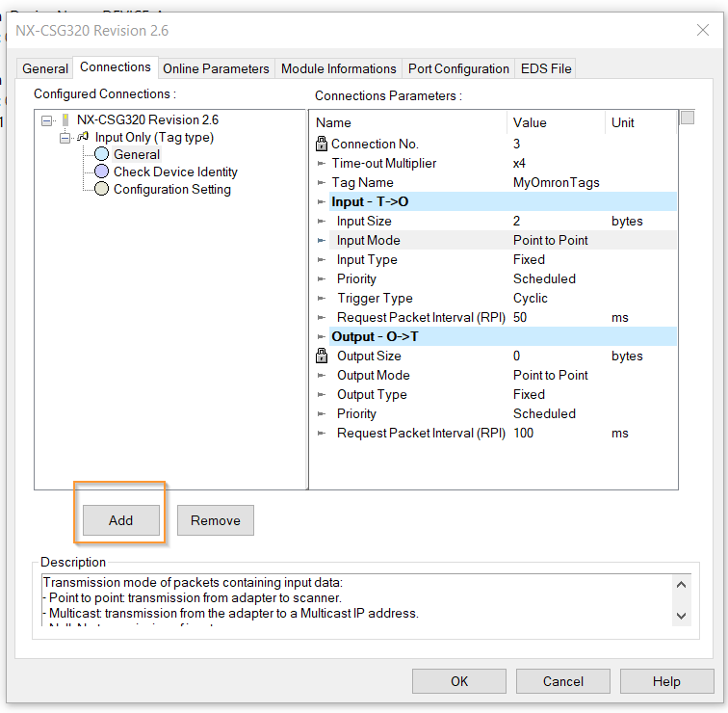Image resolution: width=728 pixels, height=713 pixels.
Task: Switch to the Port Configuration tab
Action: click(x=458, y=68)
